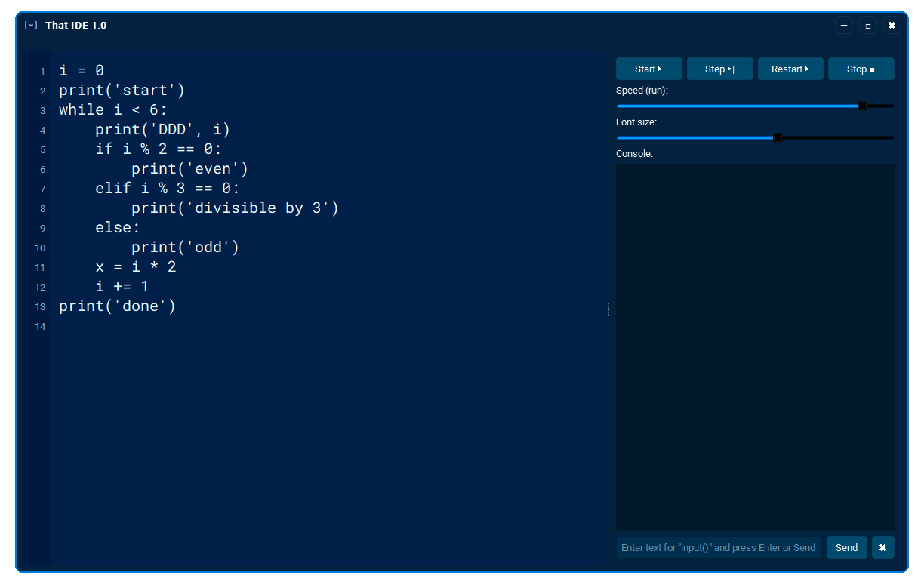Place cursor on the print('done') line
The image size is (924, 588).
[x=117, y=306]
